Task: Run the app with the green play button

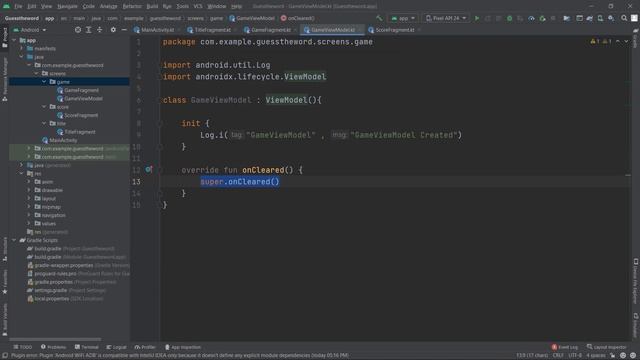Action: [x=476, y=18]
